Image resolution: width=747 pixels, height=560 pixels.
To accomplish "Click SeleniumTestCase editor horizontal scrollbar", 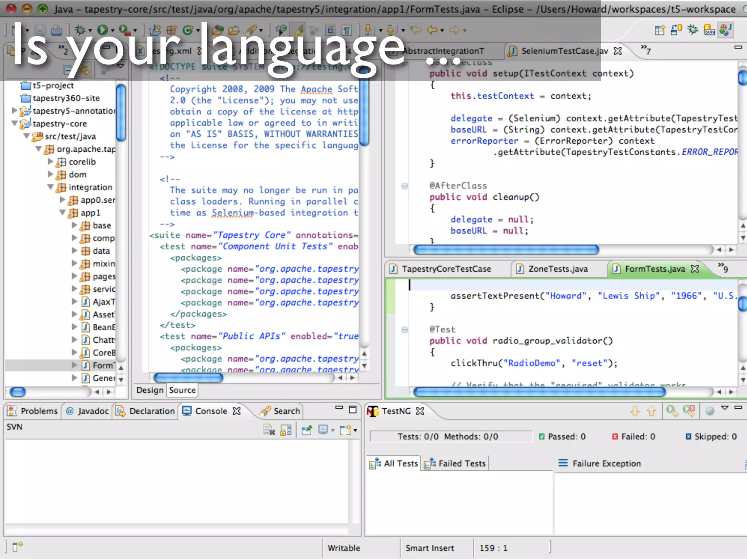I will [x=506, y=250].
